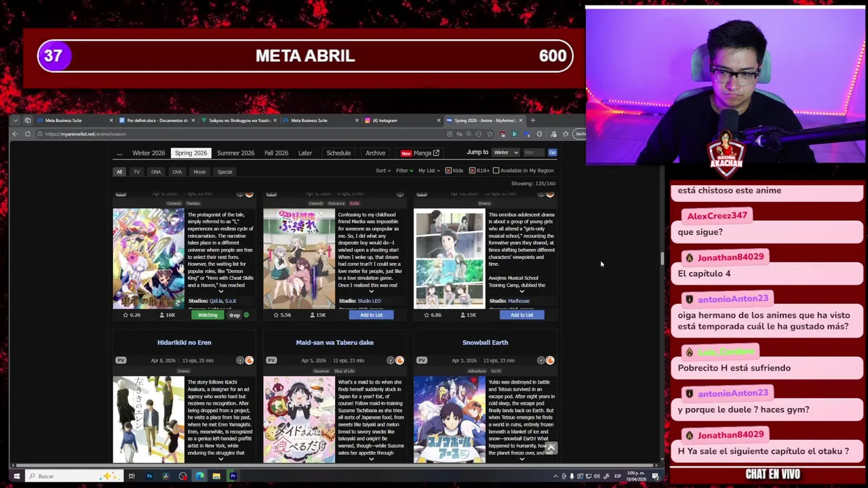The width and height of the screenshot is (868, 488).
Task: Click the taskbar Buscar search box
Action: click(75, 476)
